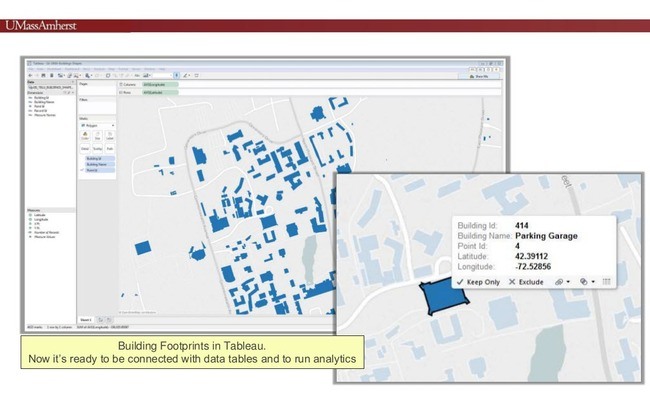Select the Number of Records measure
Viewport: 650px width, 407px height.
click(46, 233)
